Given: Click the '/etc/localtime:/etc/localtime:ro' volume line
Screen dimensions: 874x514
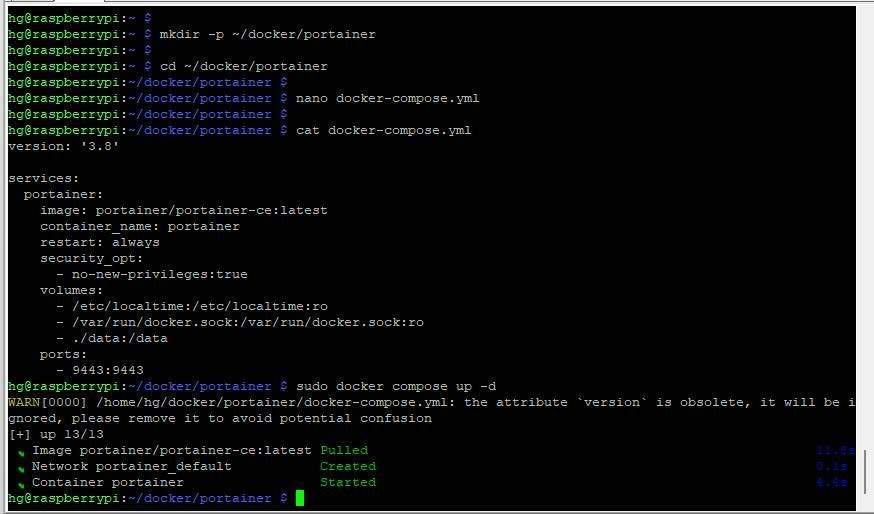Looking at the screenshot, I should [x=192, y=307].
